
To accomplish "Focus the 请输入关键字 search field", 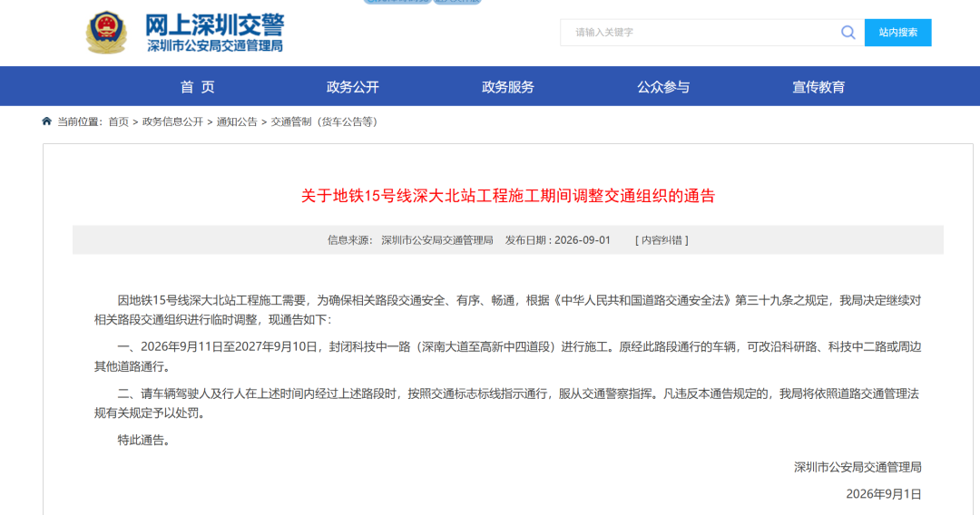I will tap(700, 33).
